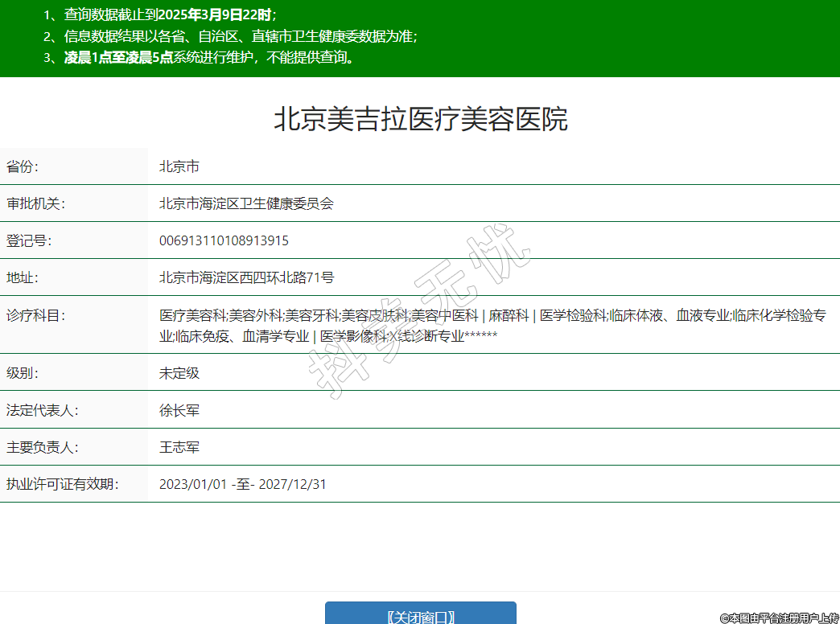This screenshot has width=840, height=624.
Task: Click the notice about 凌晨1点至凌晨5点 maintenance
Action: 209,57
